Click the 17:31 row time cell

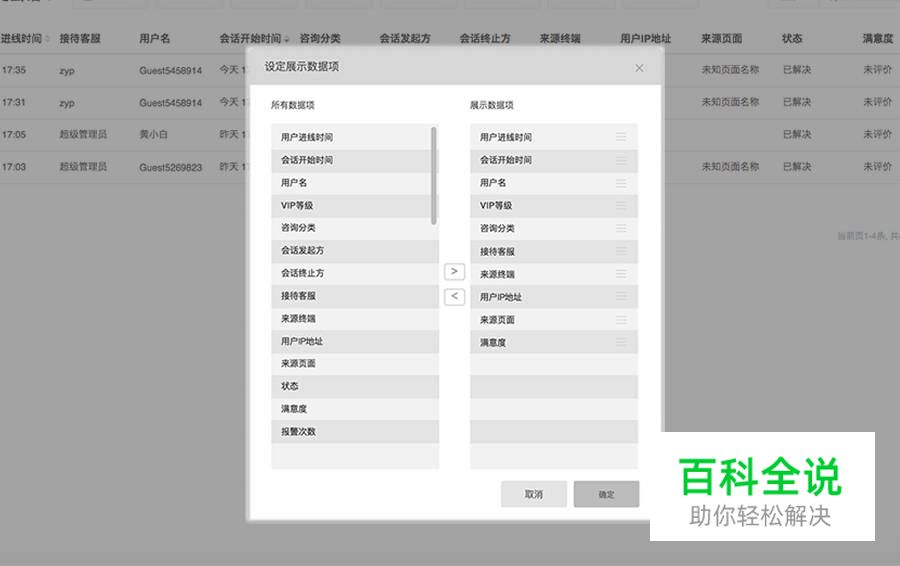14,102
